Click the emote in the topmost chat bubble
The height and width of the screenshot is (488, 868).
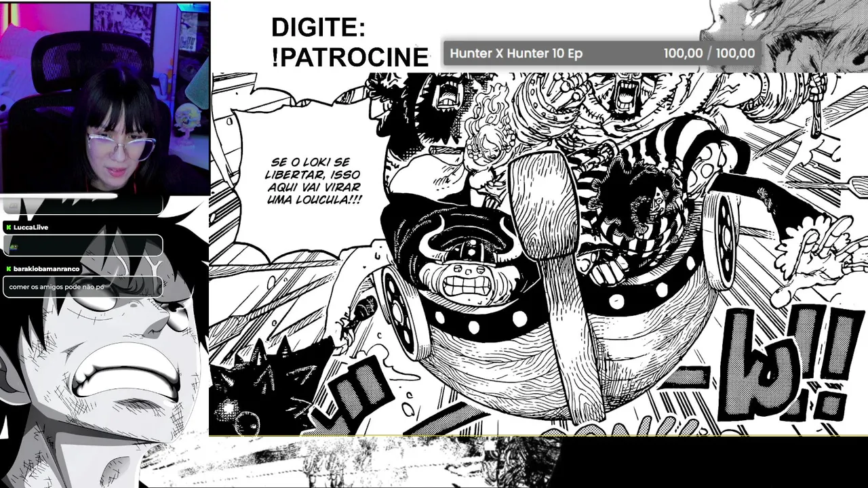click(x=14, y=205)
